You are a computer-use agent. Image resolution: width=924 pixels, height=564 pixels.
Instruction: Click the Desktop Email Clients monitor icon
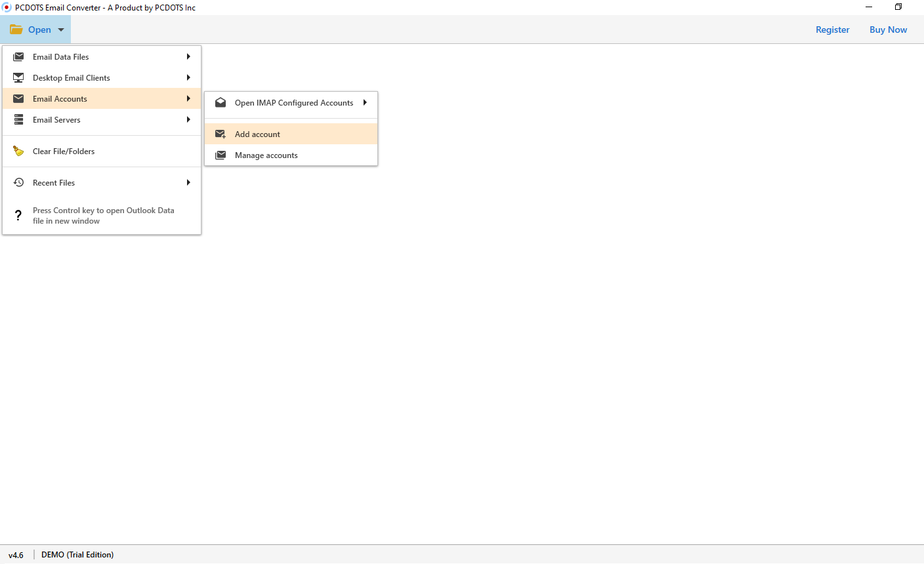coord(18,78)
